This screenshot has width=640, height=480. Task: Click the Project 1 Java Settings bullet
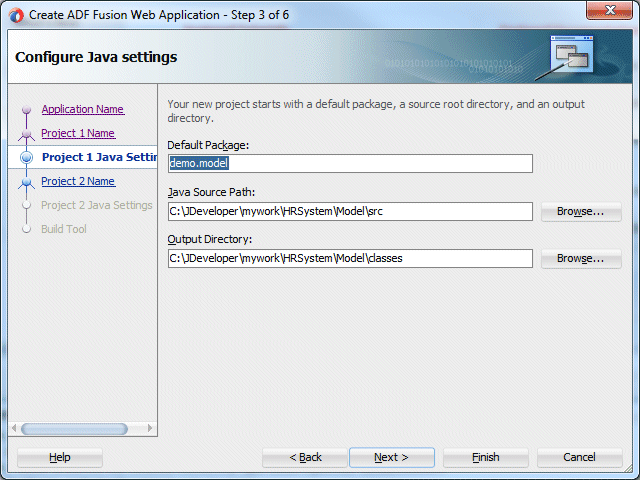(x=27, y=157)
